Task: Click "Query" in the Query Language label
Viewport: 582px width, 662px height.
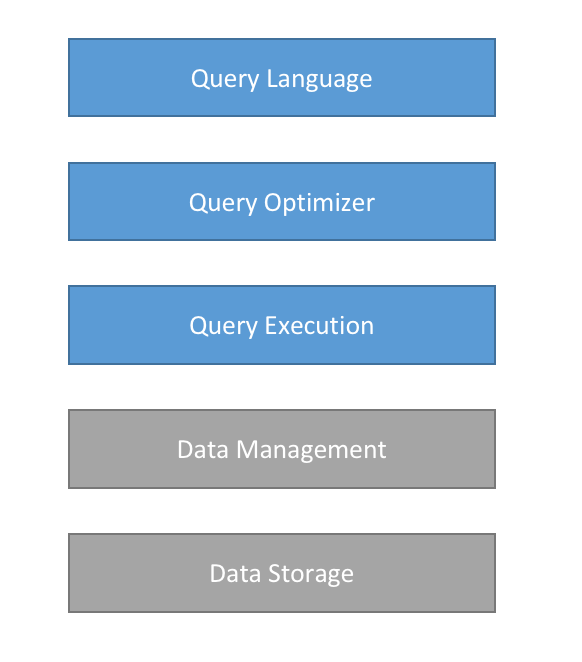Action: coord(225,79)
